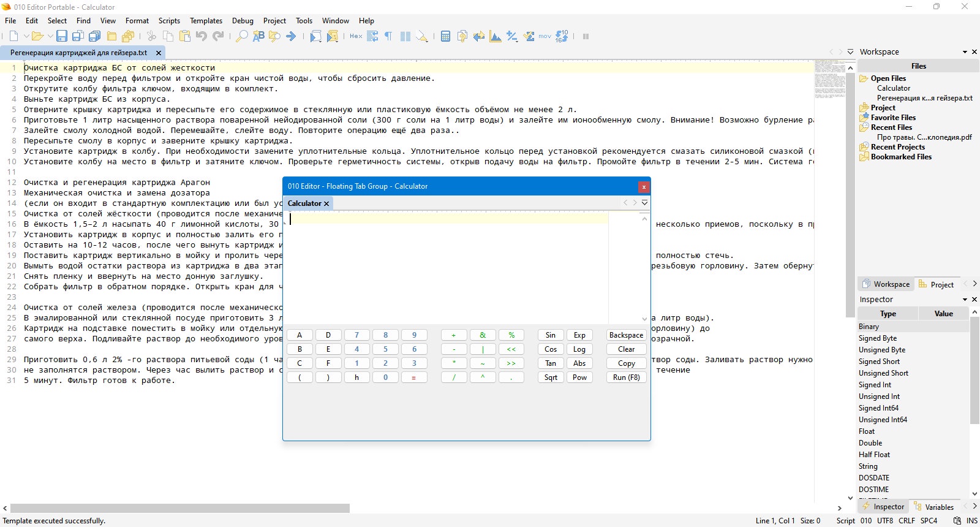Click the Save All toolbar icon
980x527 pixels.
click(x=94, y=36)
